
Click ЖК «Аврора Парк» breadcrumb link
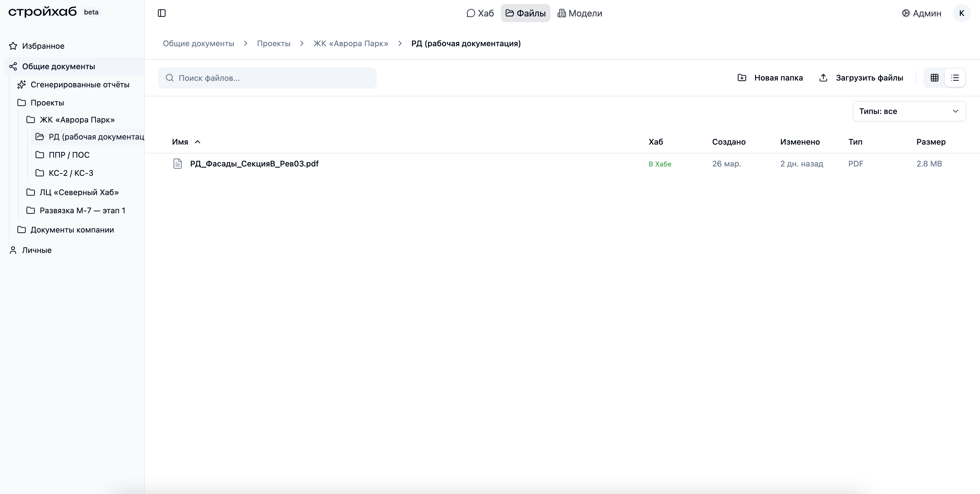click(x=350, y=44)
